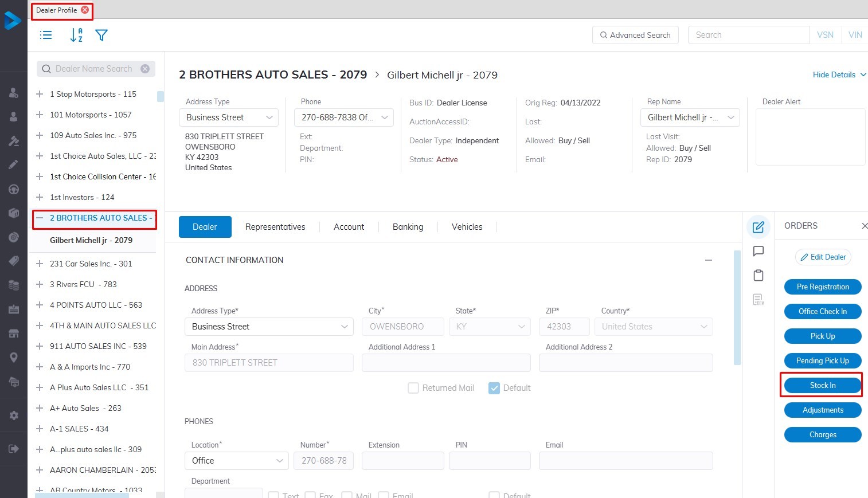Toggle the Returned Mail checkbox
The image size is (868, 498).
(413, 388)
